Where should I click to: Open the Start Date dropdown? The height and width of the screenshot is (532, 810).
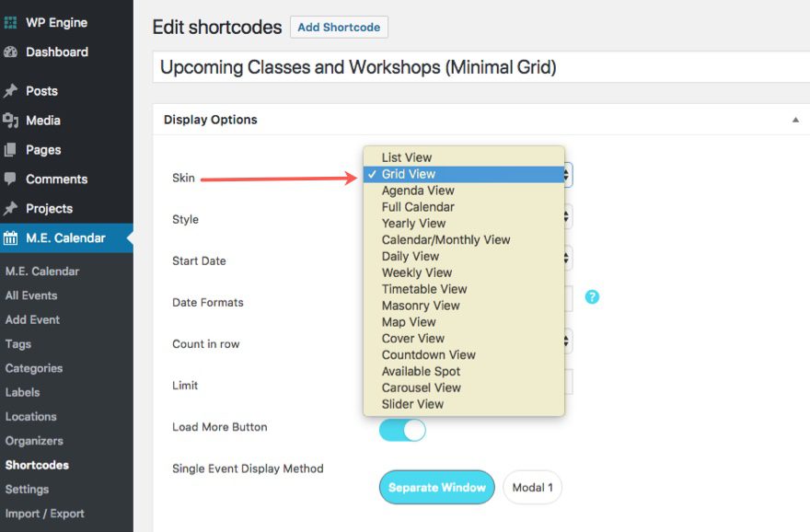(568, 259)
